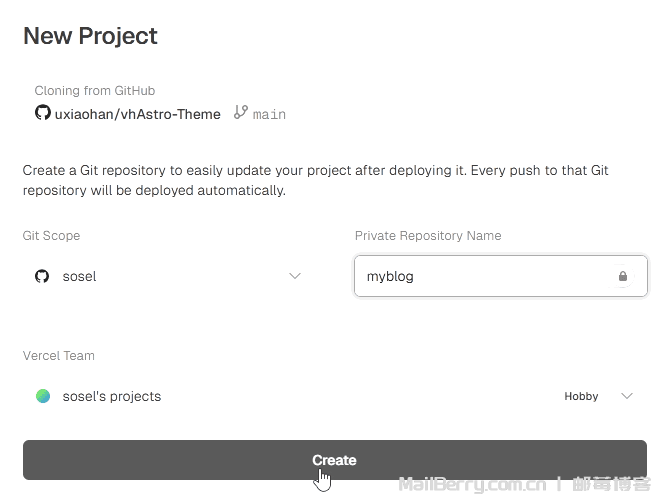Click the Private Repository Name label
The width and height of the screenshot is (661, 504).
428,236
